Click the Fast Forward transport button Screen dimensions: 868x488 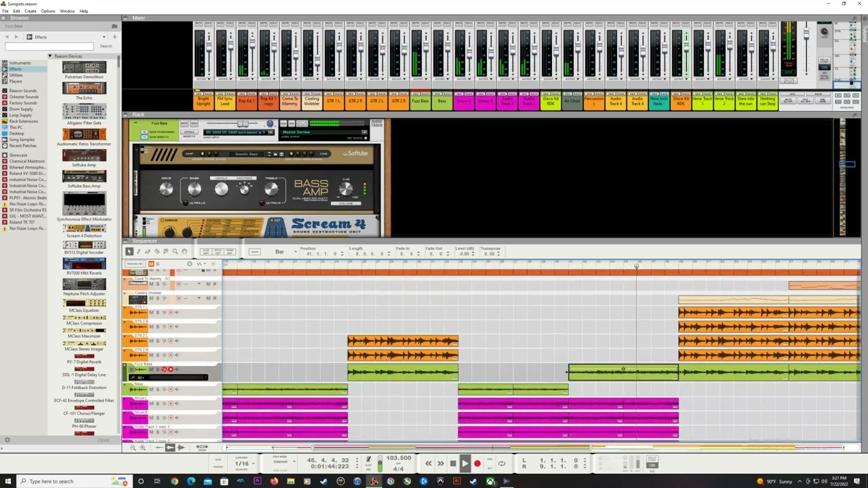pyautogui.click(x=440, y=464)
